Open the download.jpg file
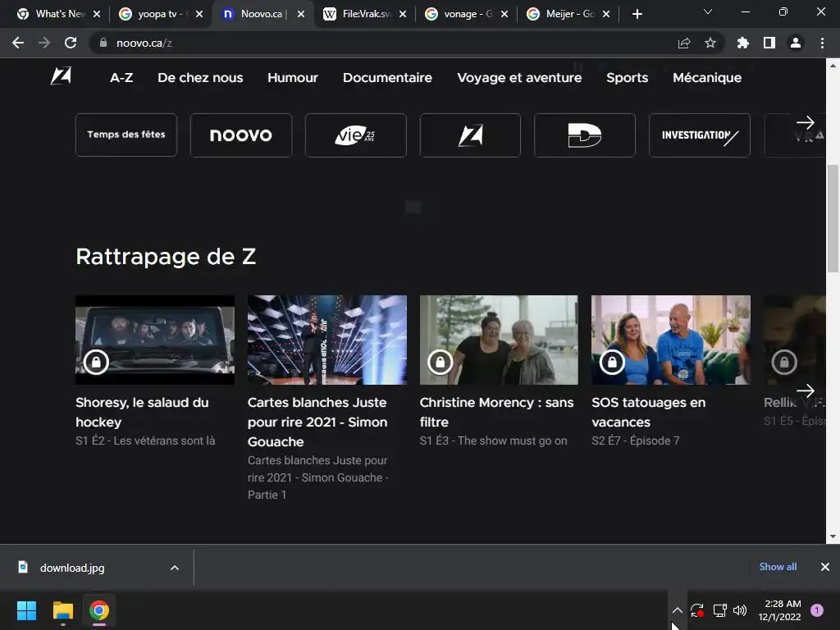Viewport: 840px width, 630px height. click(72, 568)
